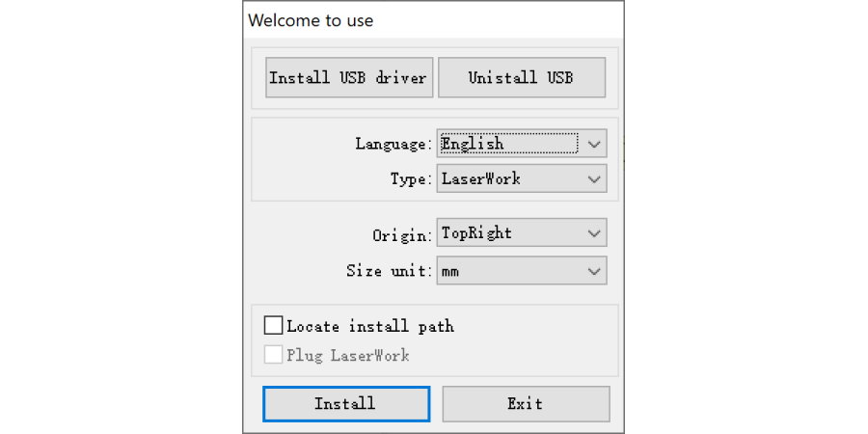Image resolution: width=868 pixels, height=434 pixels.
Task: Expand the Size unit dropdown
Action: pyautogui.click(x=521, y=271)
